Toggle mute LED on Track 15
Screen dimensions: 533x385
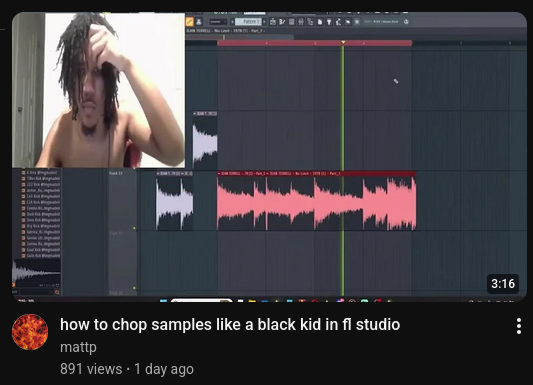[x=134, y=288]
